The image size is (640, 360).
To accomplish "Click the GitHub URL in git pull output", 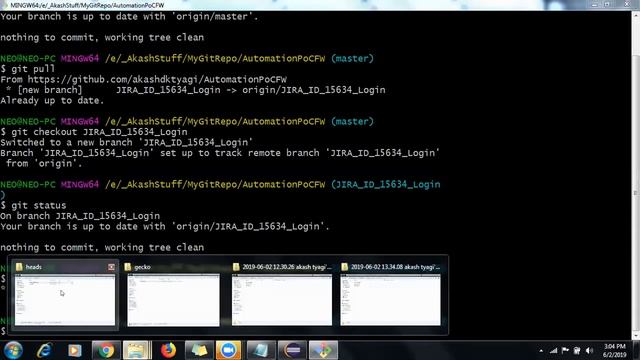I will [x=157, y=80].
